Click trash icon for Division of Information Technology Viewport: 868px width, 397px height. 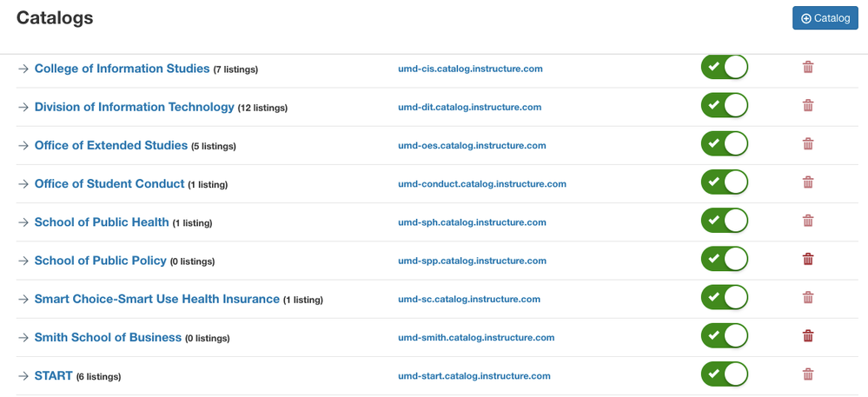807,106
